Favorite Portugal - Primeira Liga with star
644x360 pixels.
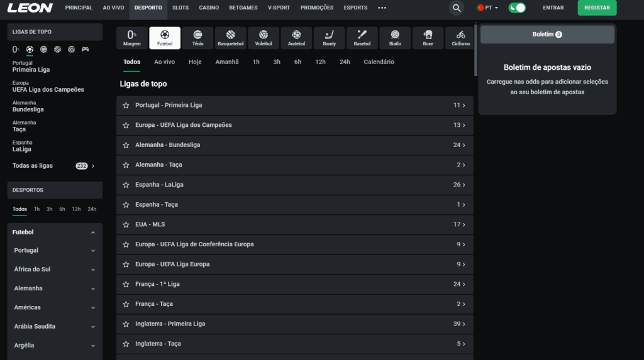126,106
